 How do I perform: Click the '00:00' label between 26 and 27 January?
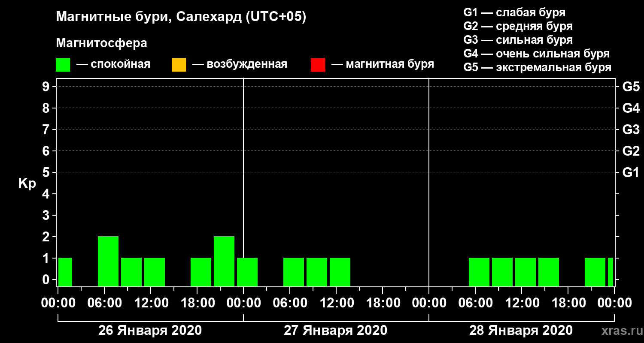click(243, 303)
